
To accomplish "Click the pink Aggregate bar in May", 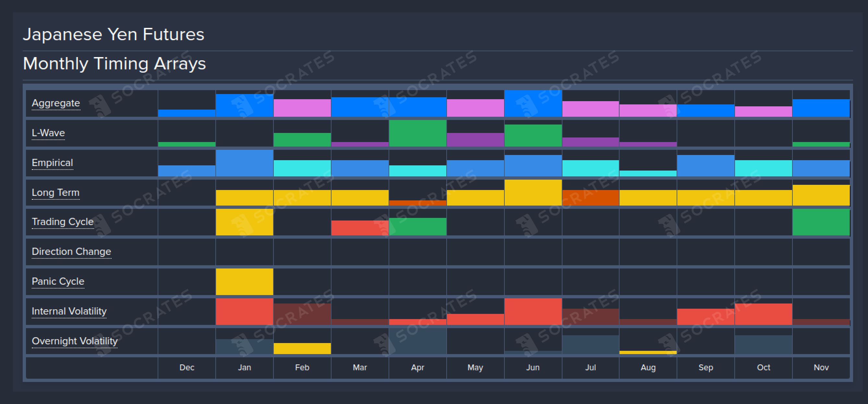I will [x=475, y=108].
